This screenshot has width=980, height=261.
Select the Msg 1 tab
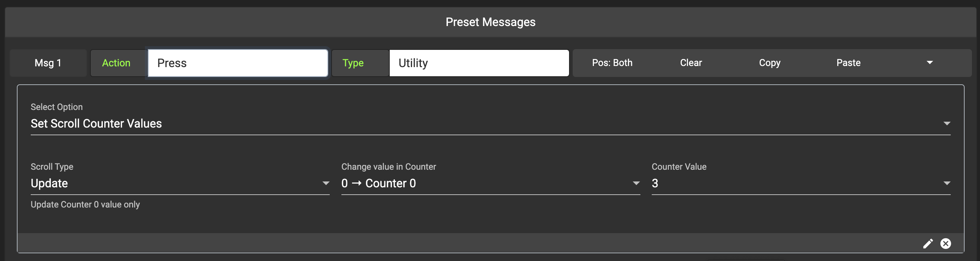(x=48, y=63)
